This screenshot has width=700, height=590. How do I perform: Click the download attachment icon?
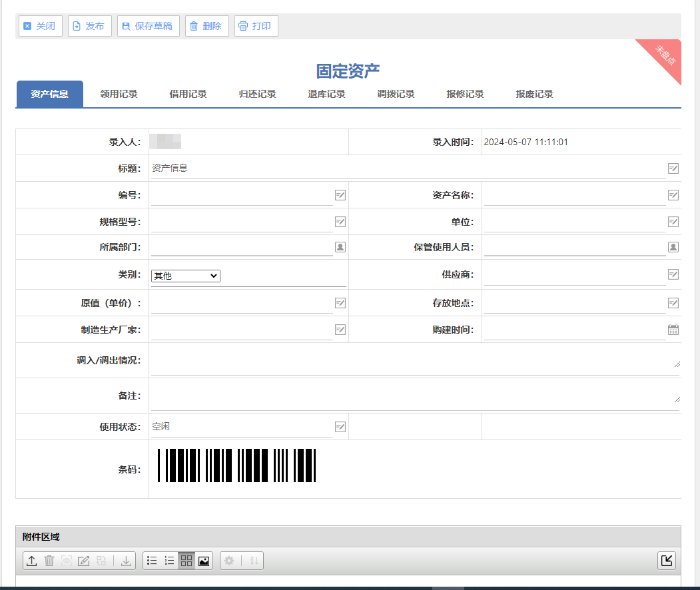pyautogui.click(x=126, y=561)
